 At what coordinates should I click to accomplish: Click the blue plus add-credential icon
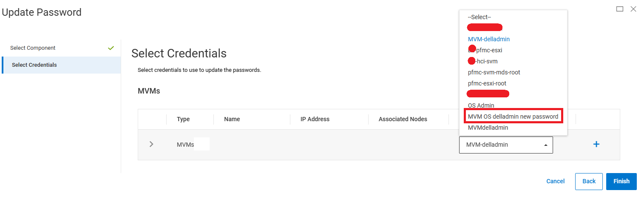[596, 145]
